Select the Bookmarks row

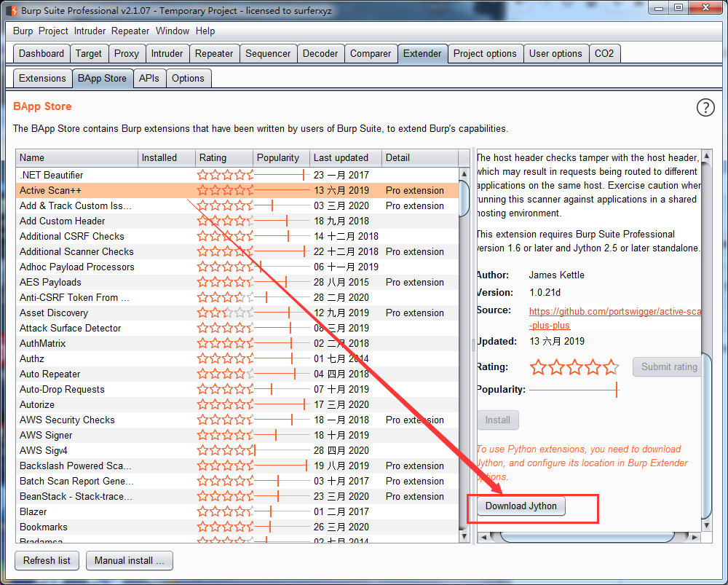(237, 527)
